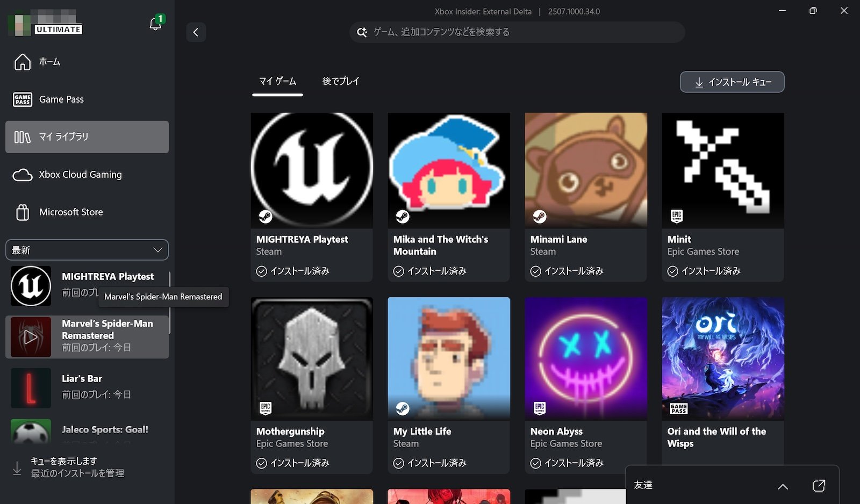Open the Xbox Cloud Gaming cloud icon
The image size is (860, 504).
[23, 175]
